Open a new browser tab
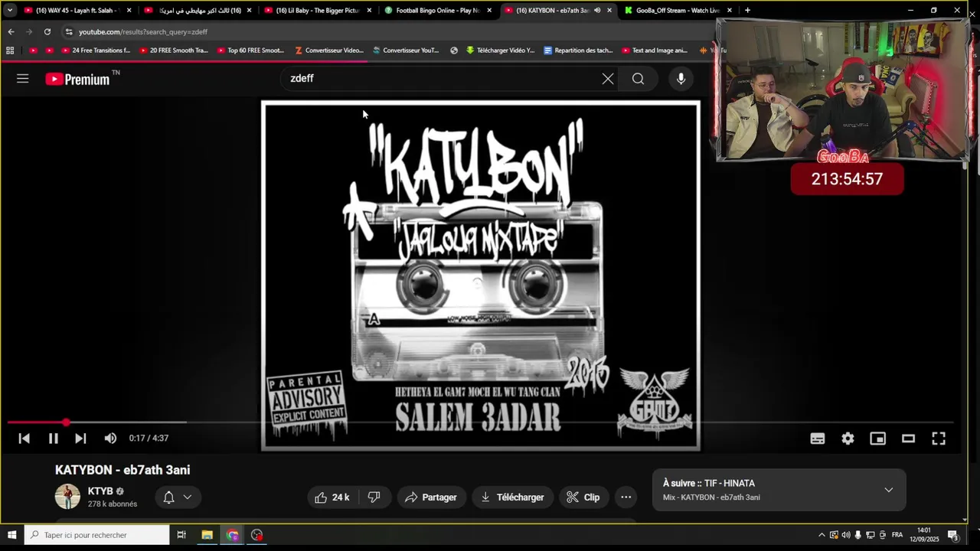 (x=747, y=10)
